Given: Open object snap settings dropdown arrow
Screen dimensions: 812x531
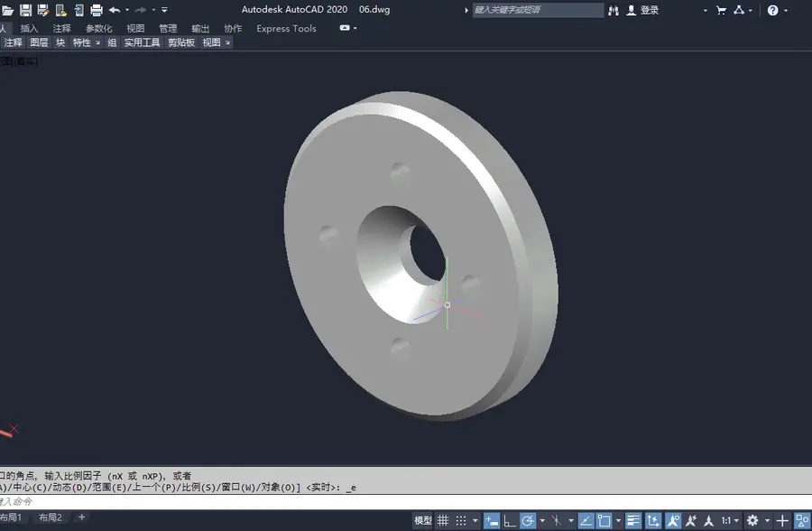Looking at the screenshot, I should tap(618, 521).
